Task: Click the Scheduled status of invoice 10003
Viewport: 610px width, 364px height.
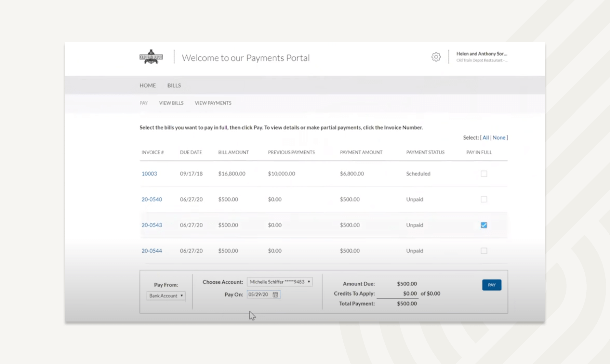Action: [418, 174]
